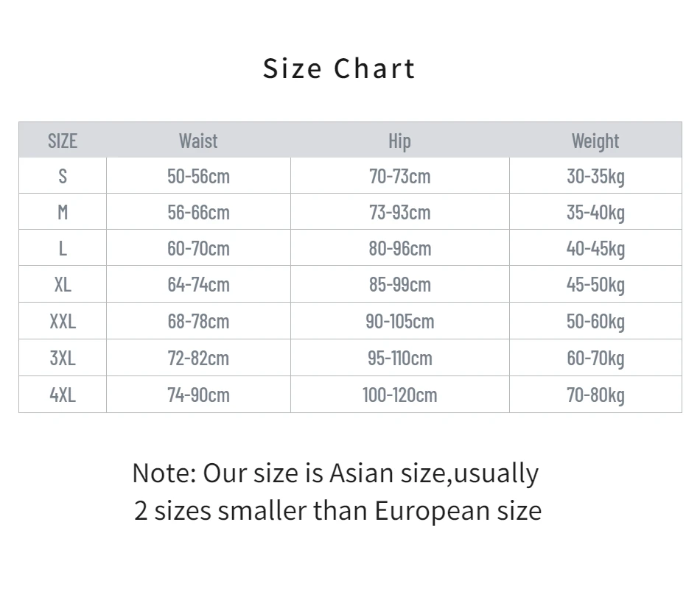Click the 40-45kg weight cell
The width and height of the screenshot is (700, 589).
(x=595, y=249)
